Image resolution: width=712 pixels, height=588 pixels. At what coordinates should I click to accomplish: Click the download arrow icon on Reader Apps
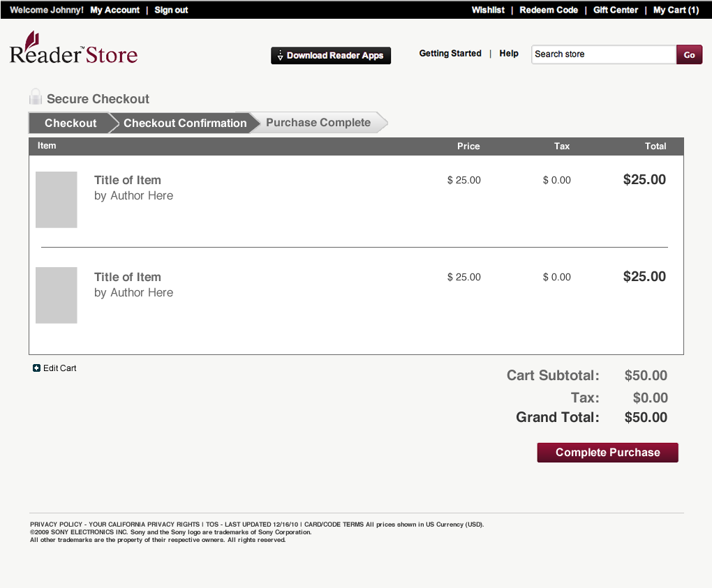click(279, 56)
